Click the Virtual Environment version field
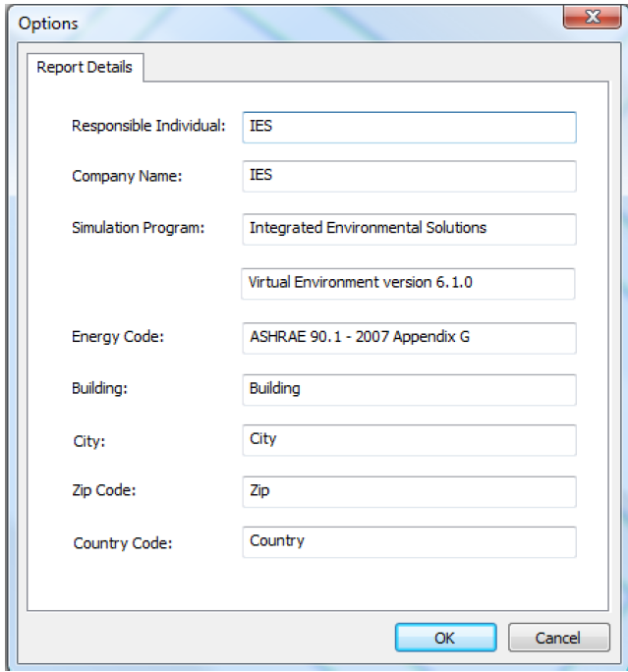 click(408, 283)
